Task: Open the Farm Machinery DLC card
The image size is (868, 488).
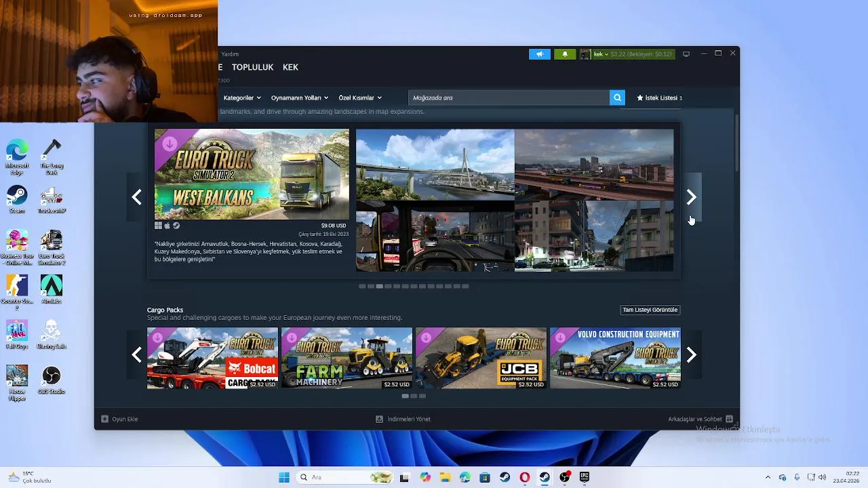Action: [347, 358]
